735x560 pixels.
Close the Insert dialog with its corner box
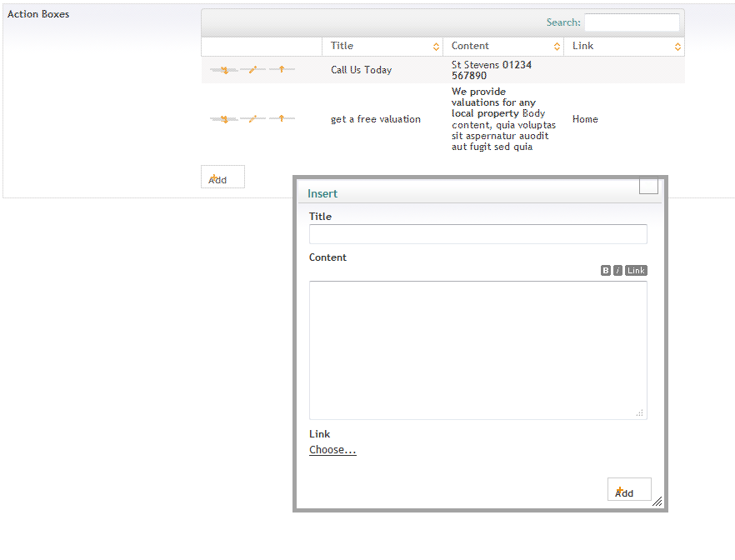tap(648, 186)
